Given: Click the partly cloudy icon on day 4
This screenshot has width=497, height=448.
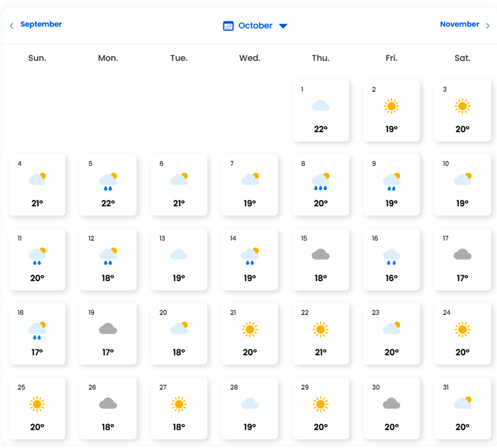Looking at the screenshot, I should (37, 179).
